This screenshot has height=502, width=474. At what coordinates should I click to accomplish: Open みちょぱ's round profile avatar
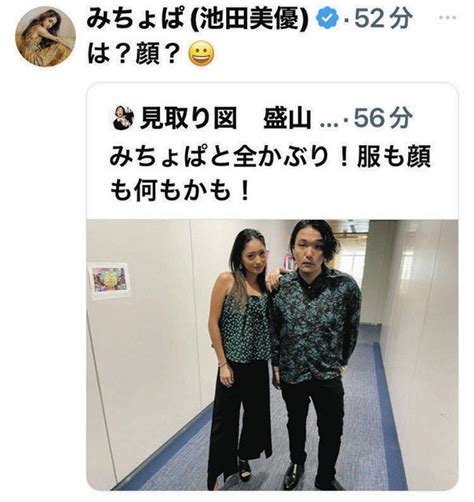45,37
